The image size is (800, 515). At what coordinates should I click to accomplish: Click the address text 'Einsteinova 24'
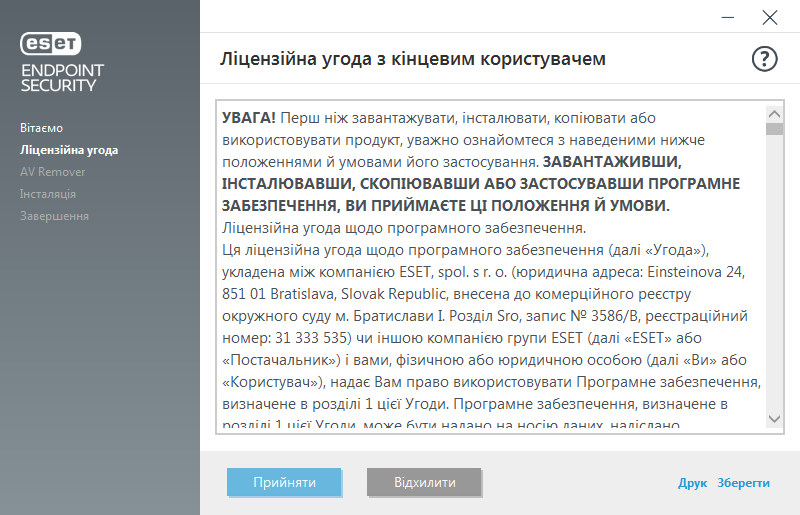(696, 272)
